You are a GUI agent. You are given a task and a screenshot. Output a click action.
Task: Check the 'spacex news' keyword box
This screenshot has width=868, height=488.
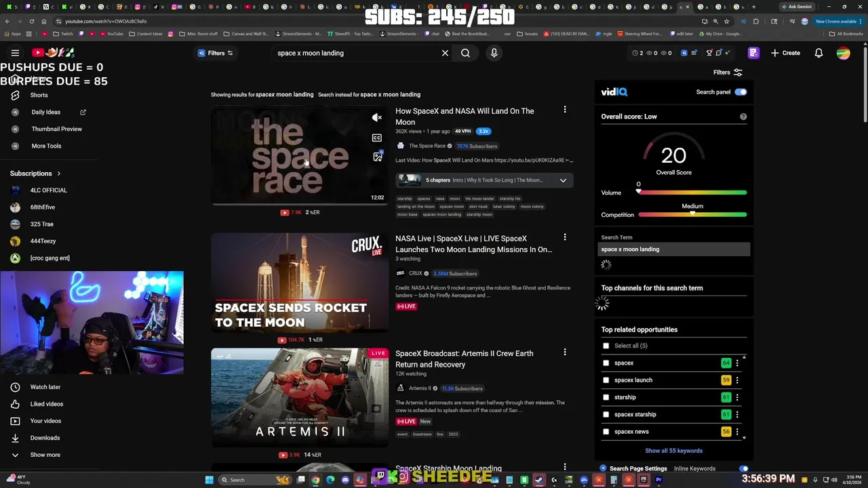pos(606,432)
